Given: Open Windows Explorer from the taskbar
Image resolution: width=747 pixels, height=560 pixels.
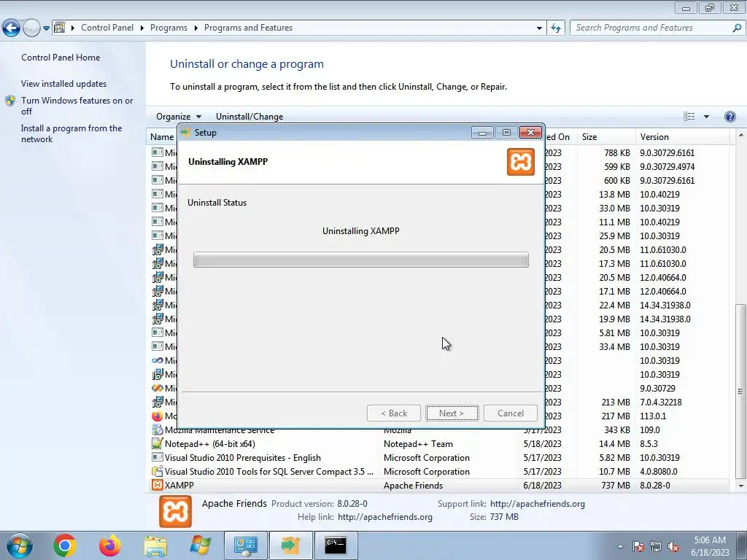Looking at the screenshot, I should click(155, 545).
